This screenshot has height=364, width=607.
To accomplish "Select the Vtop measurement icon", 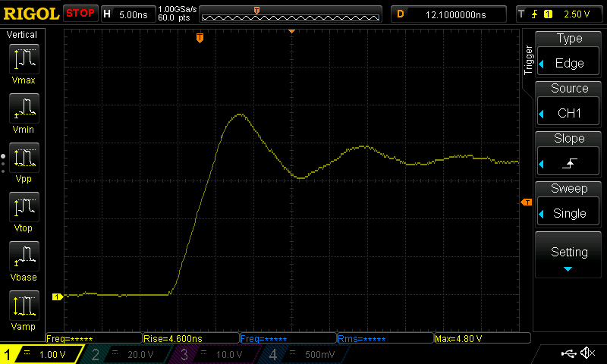I will (24, 212).
